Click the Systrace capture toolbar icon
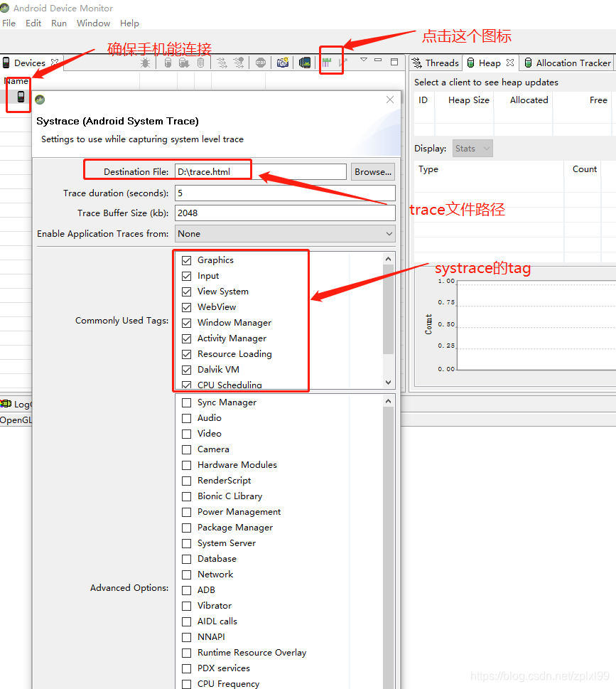Screen dimensions: 616x689 326,63
